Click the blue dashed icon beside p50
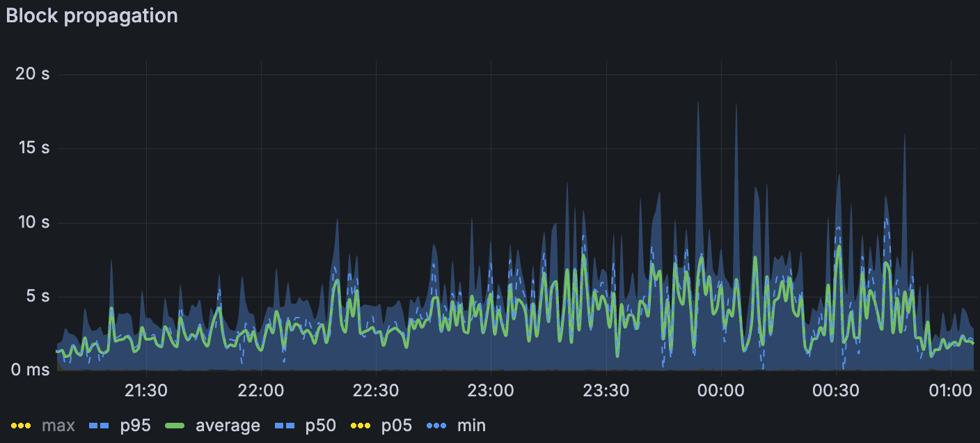This screenshot has height=443, width=980. [x=285, y=425]
